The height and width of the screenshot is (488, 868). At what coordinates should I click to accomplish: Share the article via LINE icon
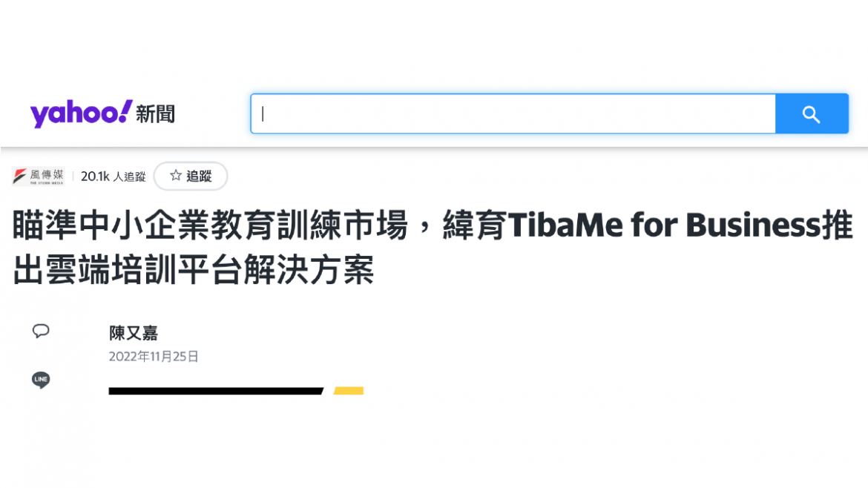(x=41, y=380)
